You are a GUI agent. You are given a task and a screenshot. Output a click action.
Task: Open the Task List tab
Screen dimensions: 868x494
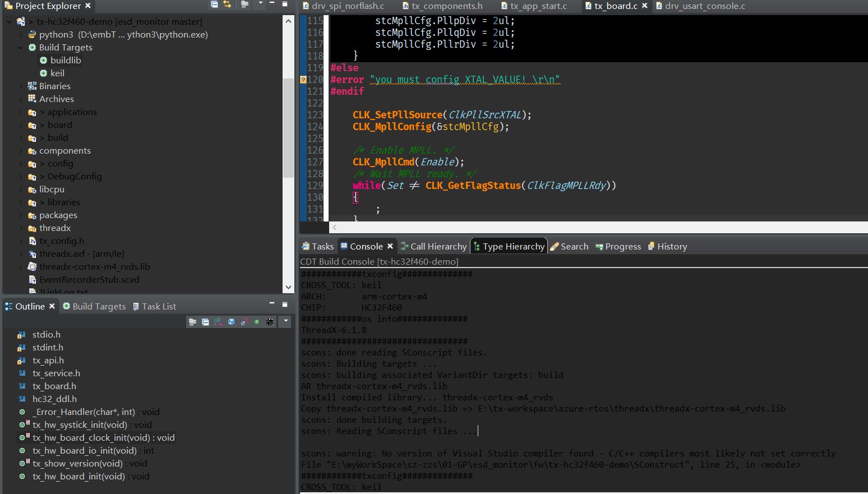click(154, 307)
